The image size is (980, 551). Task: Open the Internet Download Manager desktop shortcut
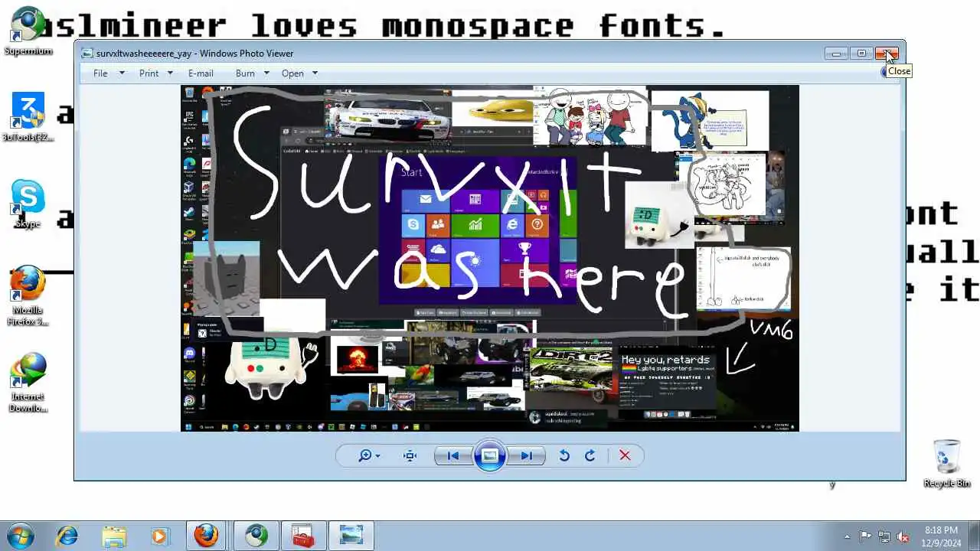click(28, 383)
